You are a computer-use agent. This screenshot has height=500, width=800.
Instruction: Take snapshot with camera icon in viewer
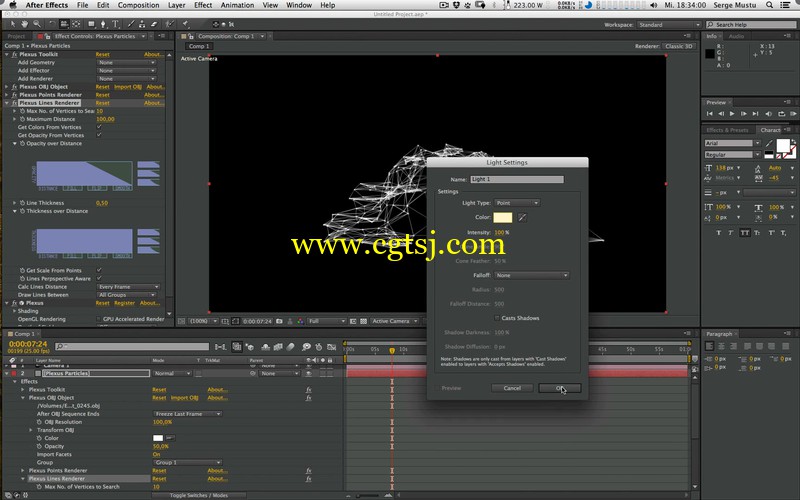pyautogui.click(x=279, y=321)
